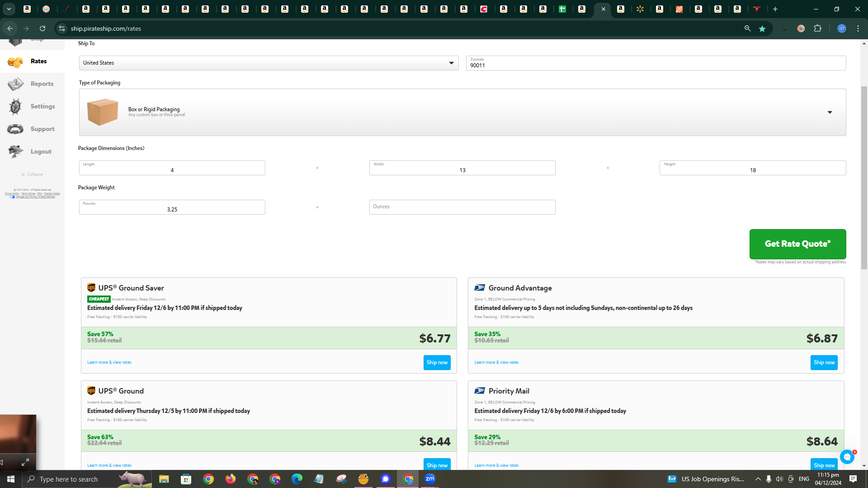Click the $8.44 UPS Ground price
This screenshot has width=868, height=488.
434,441
